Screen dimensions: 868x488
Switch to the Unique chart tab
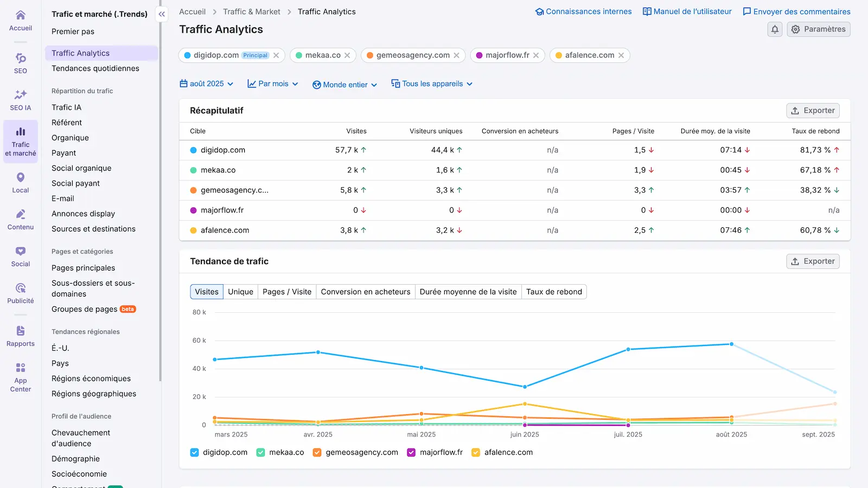click(x=240, y=292)
